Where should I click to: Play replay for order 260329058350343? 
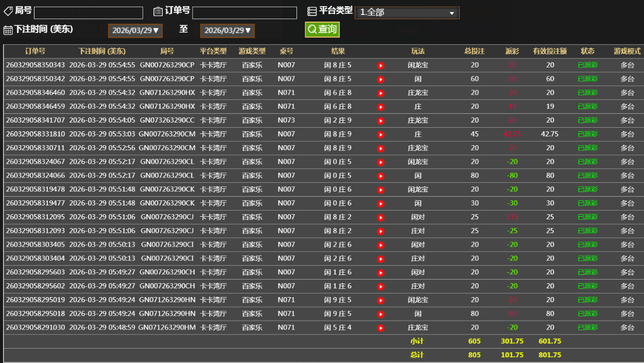(380, 65)
